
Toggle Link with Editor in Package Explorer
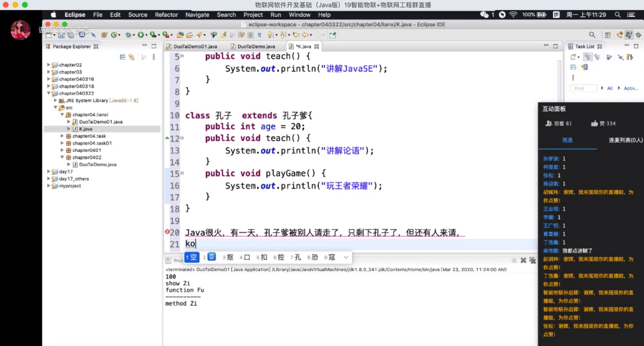pyautogui.click(x=132, y=57)
